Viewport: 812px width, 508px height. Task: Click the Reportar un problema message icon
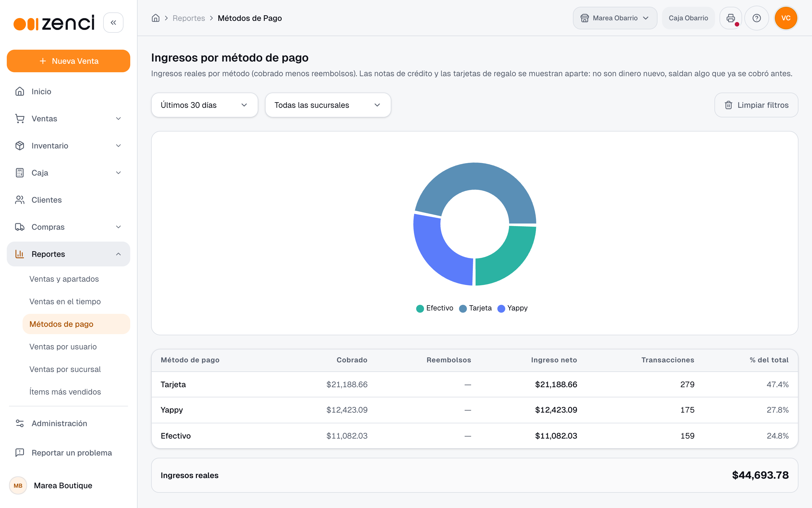click(20, 453)
